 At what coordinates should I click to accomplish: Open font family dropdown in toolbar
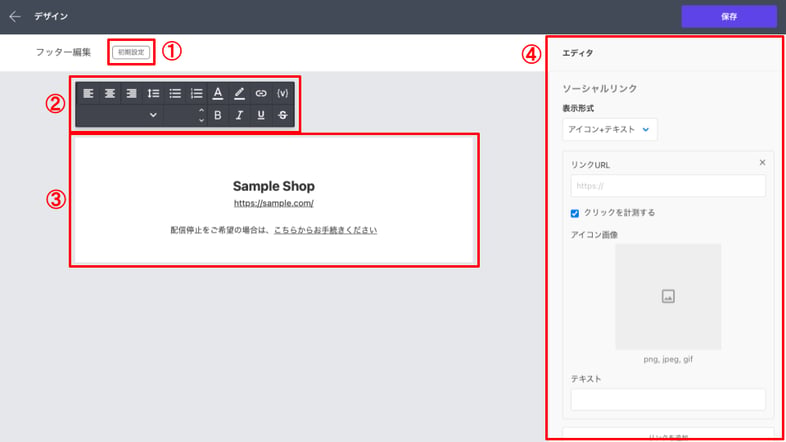(120, 115)
